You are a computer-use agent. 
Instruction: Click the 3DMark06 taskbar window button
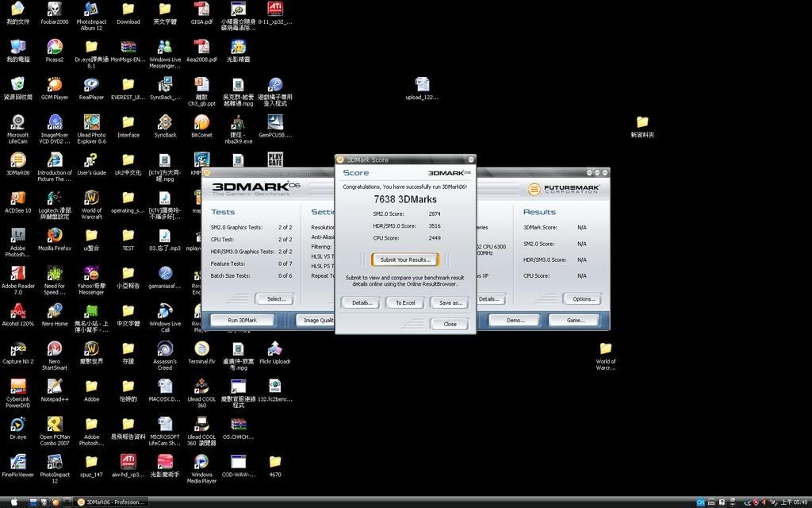(x=111, y=502)
